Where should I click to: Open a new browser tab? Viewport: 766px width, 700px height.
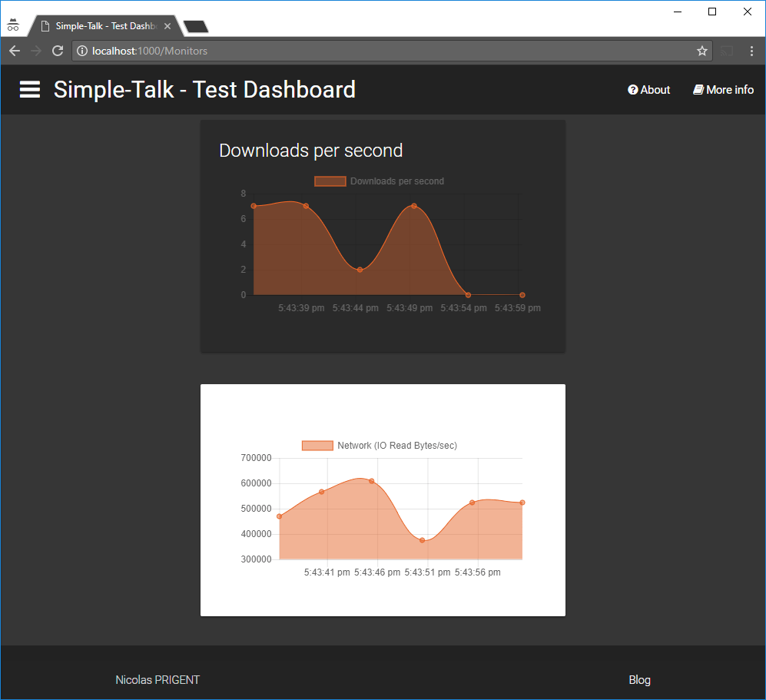pyautogui.click(x=196, y=26)
